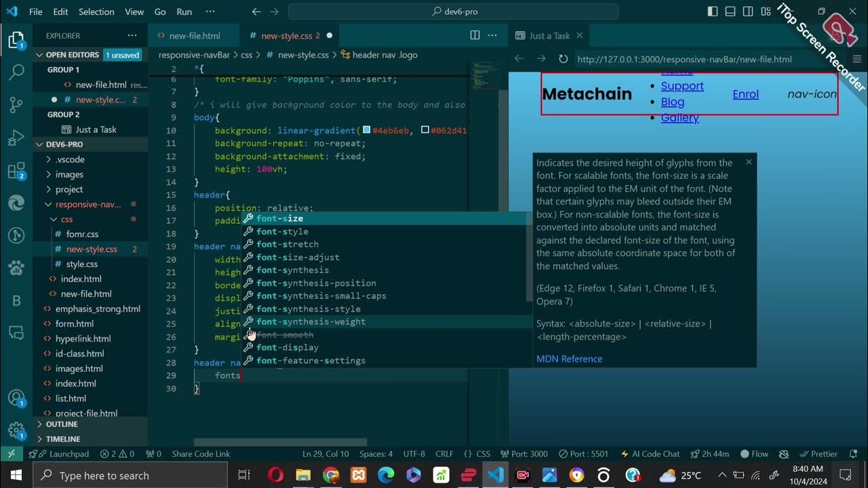Open the preview browser hamburger menu
Screen dimensions: 868x488
tap(856, 59)
